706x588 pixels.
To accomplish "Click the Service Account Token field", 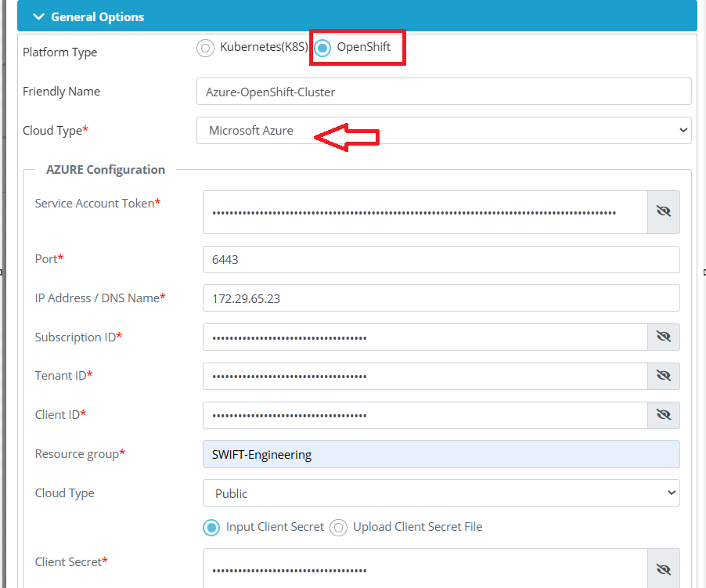I will click(x=425, y=212).
